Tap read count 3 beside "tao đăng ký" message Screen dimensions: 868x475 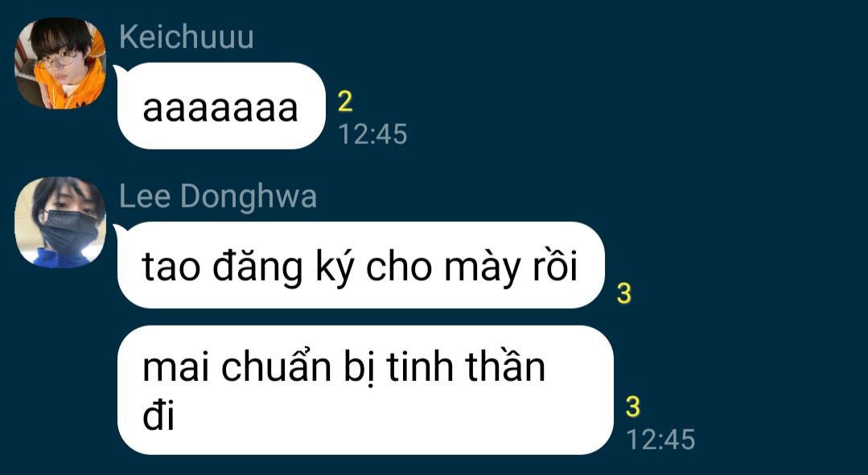coord(624,293)
